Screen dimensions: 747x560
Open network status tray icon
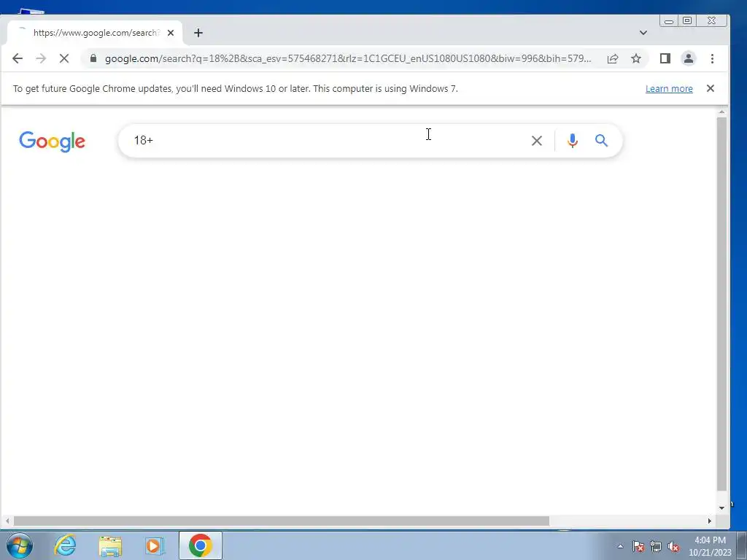pos(656,546)
